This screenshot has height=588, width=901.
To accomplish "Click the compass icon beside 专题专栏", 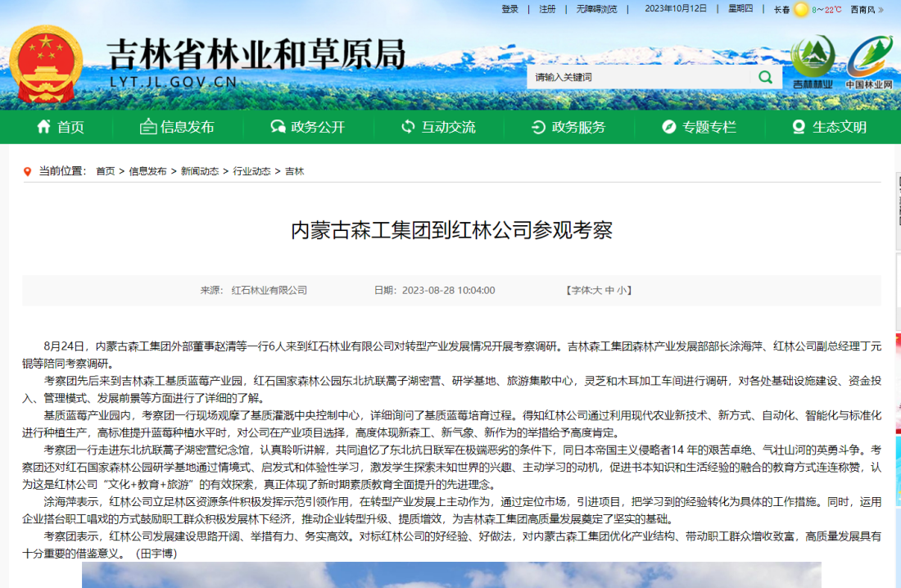I will coord(669,127).
